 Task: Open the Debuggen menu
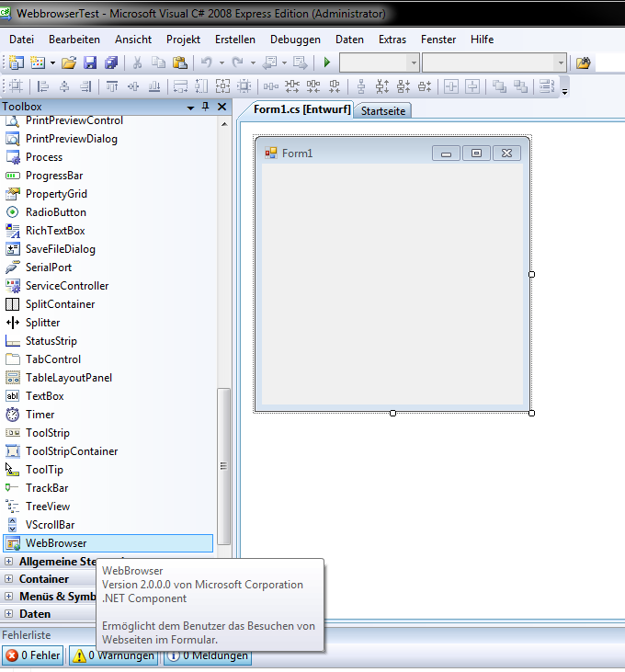point(295,40)
